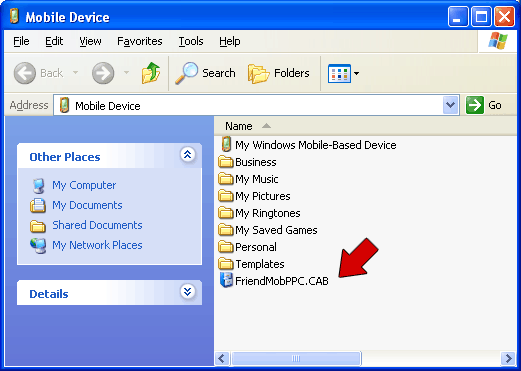Open Back history dropdown arrow
The height and width of the screenshot is (371, 521).
tap(76, 72)
